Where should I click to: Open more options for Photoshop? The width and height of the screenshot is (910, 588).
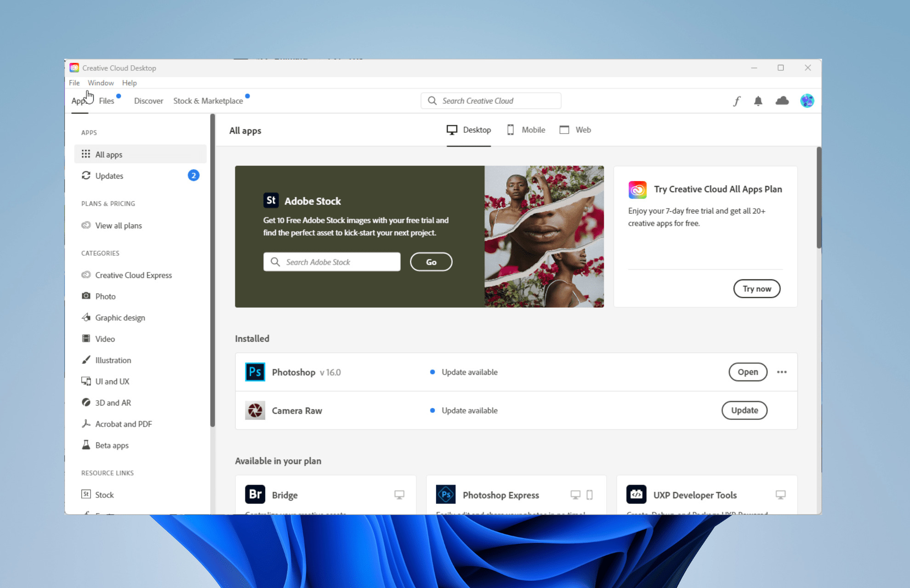coord(782,372)
